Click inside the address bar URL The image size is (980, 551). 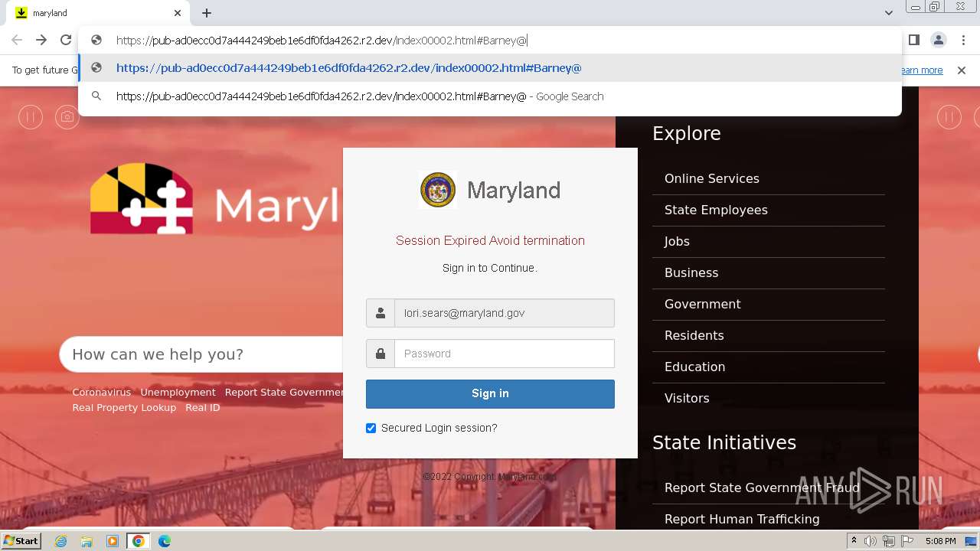[322, 41]
